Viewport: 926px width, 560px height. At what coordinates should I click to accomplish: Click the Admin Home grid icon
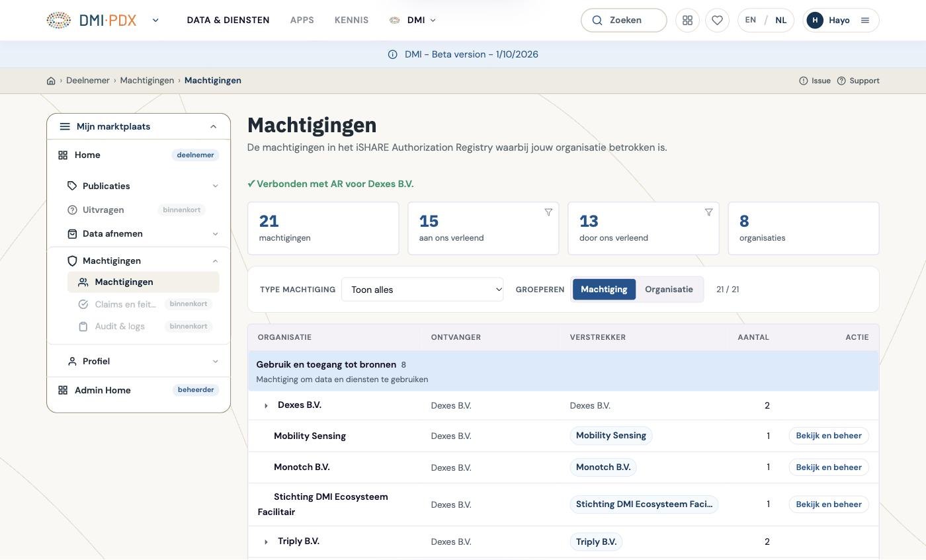(63, 390)
